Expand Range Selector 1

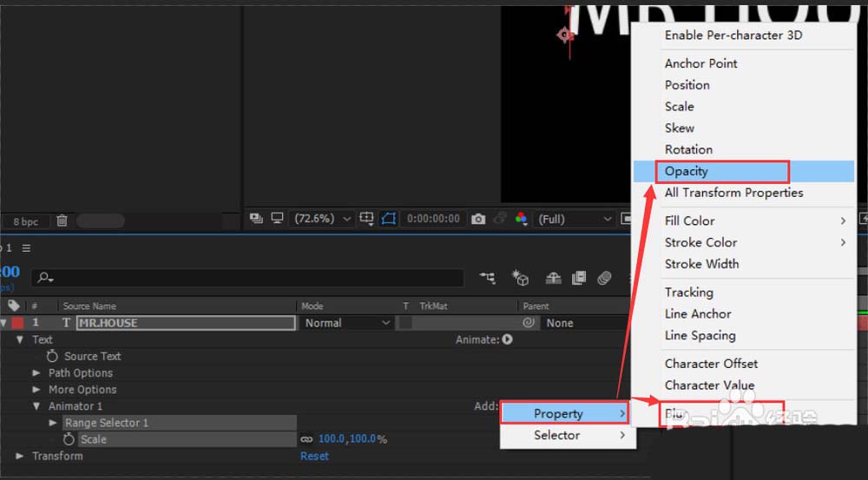(53, 423)
